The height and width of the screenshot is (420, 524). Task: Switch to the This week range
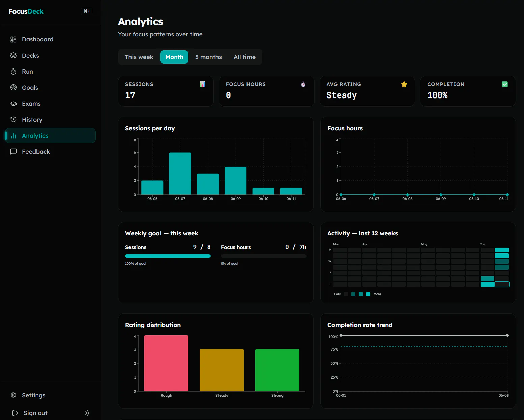coord(139,57)
